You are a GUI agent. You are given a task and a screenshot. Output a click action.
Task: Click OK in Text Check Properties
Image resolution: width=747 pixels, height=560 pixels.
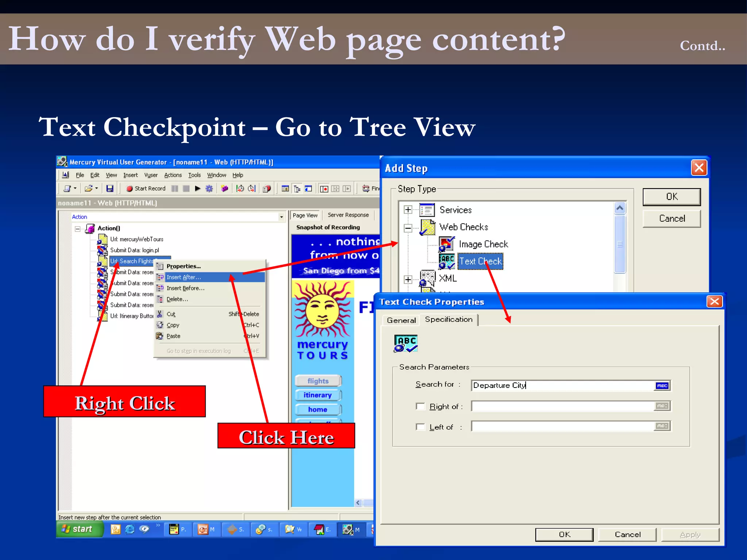[x=564, y=534]
